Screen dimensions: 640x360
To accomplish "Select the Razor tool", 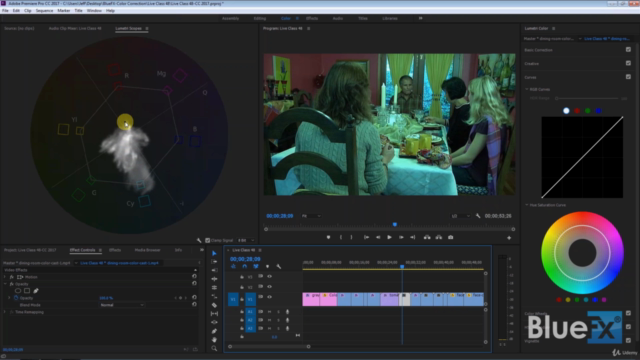I will coord(214,305).
